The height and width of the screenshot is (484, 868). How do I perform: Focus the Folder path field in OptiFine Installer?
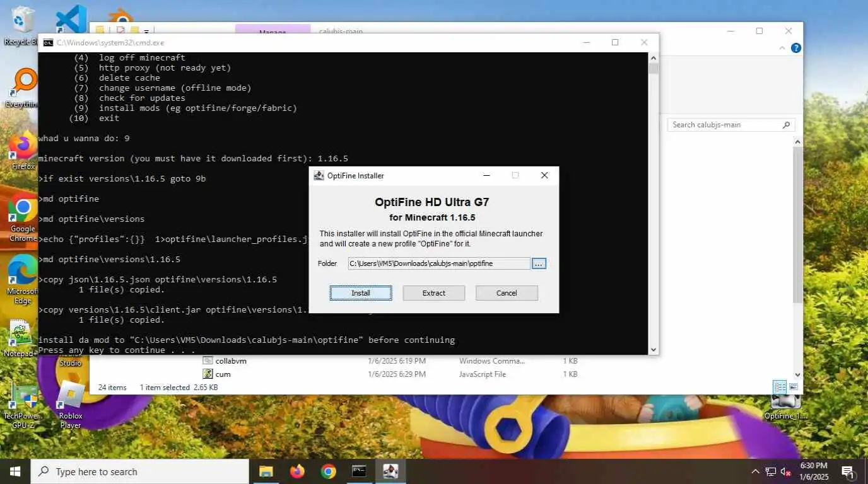pyautogui.click(x=438, y=263)
